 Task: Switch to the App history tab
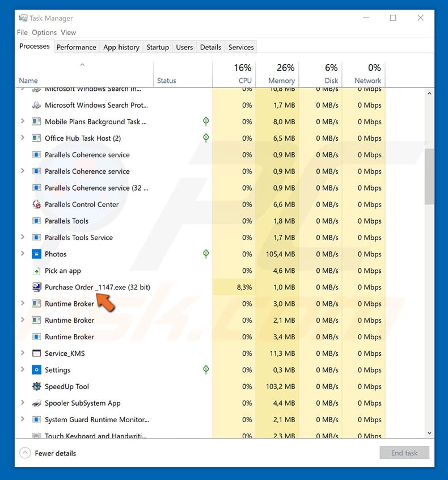tap(121, 47)
